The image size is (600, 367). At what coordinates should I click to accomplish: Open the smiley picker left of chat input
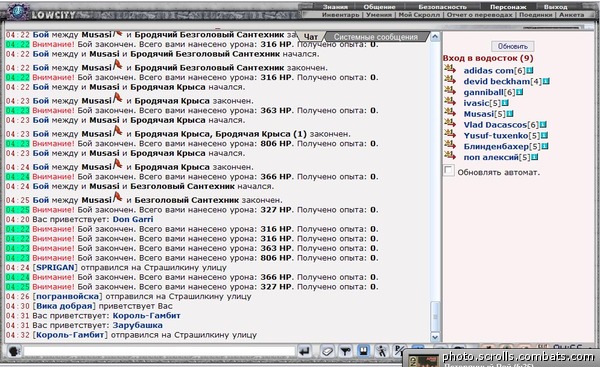coord(14,351)
